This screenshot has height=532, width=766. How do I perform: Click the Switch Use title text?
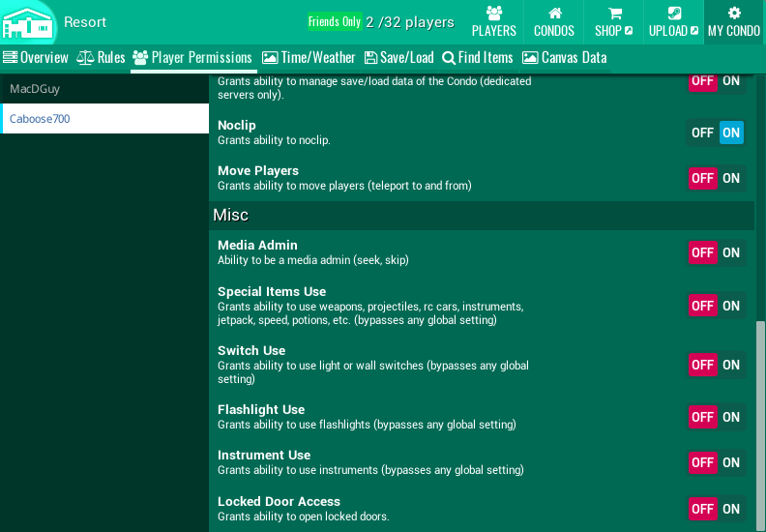click(251, 351)
